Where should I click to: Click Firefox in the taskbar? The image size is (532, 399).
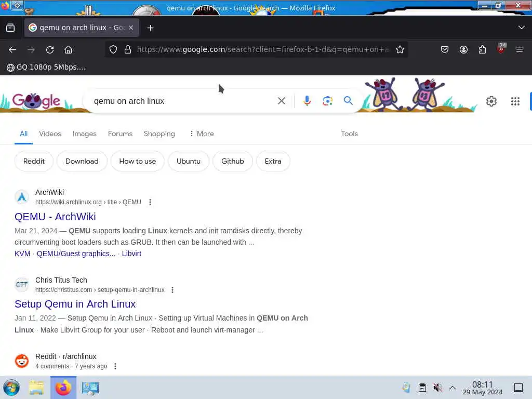point(63,388)
